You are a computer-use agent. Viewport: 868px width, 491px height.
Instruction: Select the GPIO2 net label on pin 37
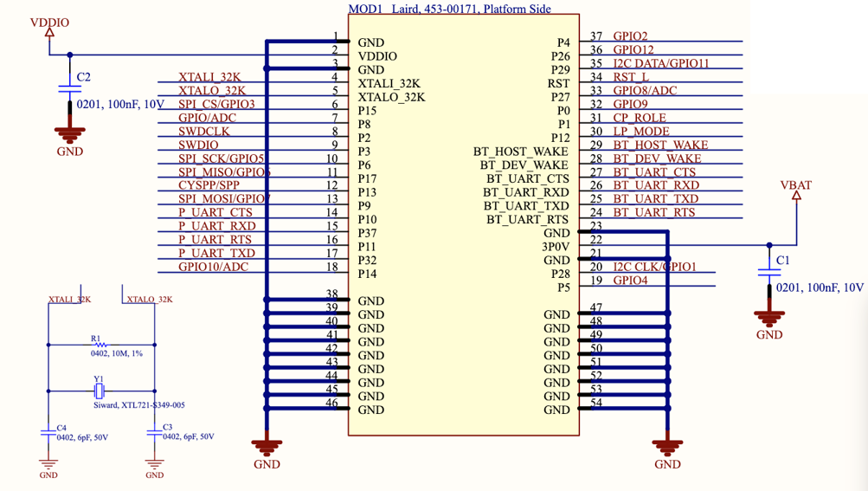pyautogui.click(x=630, y=36)
